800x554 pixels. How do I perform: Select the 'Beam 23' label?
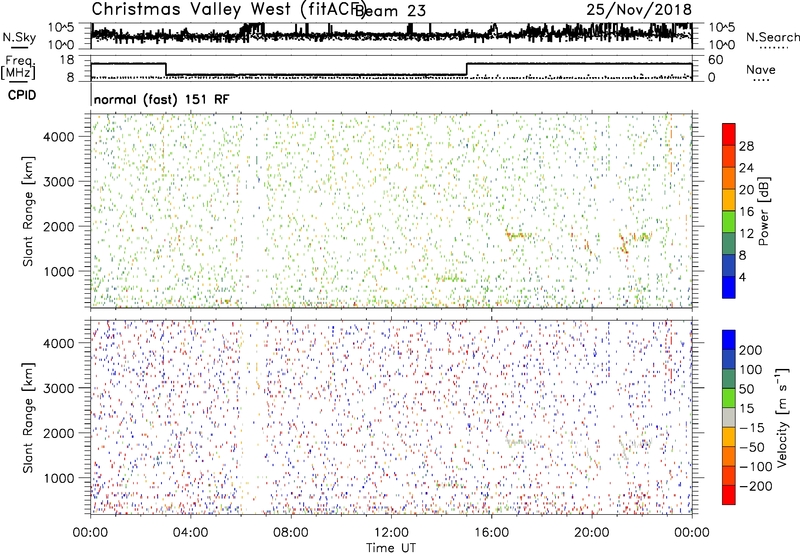390,11
